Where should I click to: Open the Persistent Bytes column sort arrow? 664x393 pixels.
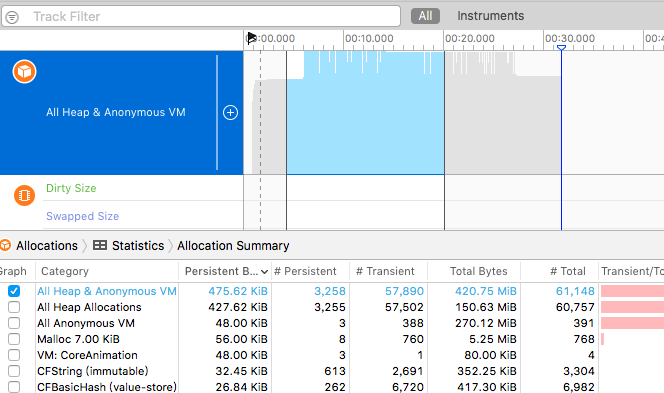pyautogui.click(x=265, y=272)
